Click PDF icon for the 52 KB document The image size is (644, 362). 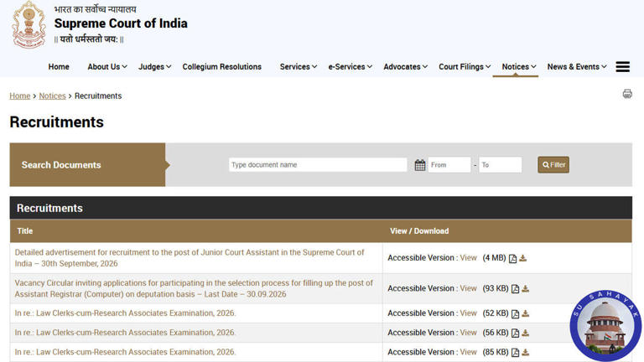point(515,314)
